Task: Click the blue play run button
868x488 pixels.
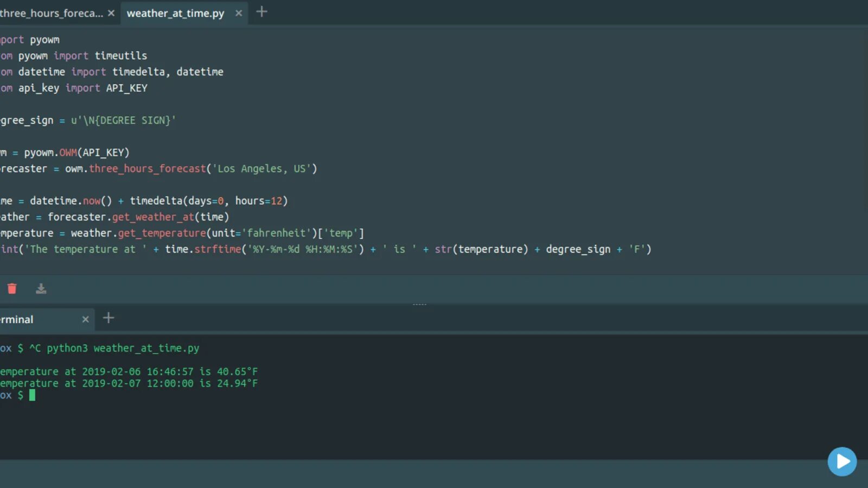Action: click(x=842, y=461)
